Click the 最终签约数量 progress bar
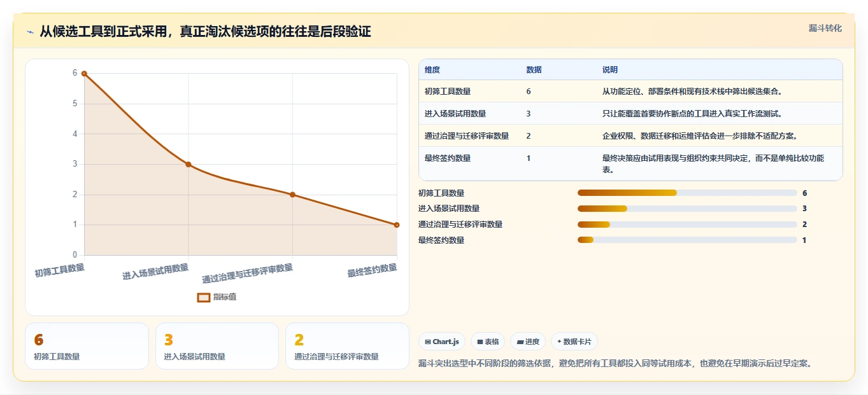This screenshot has width=868, height=395. [x=687, y=240]
